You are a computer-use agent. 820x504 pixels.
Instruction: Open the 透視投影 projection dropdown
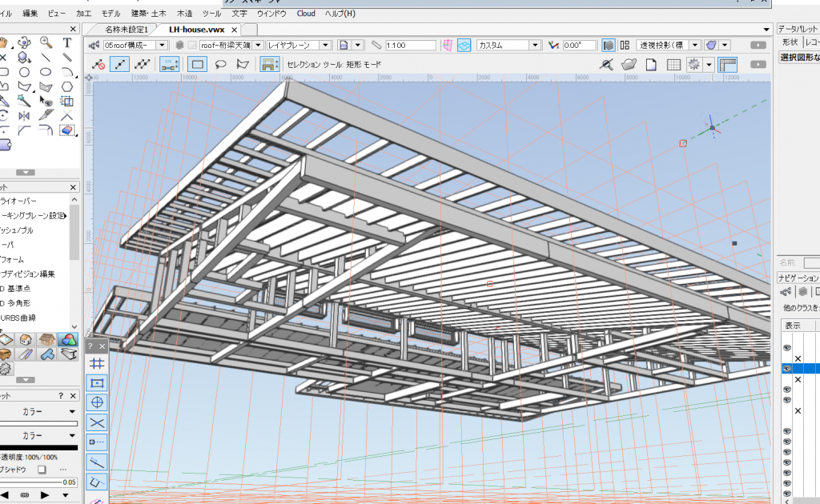[x=695, y=46]
